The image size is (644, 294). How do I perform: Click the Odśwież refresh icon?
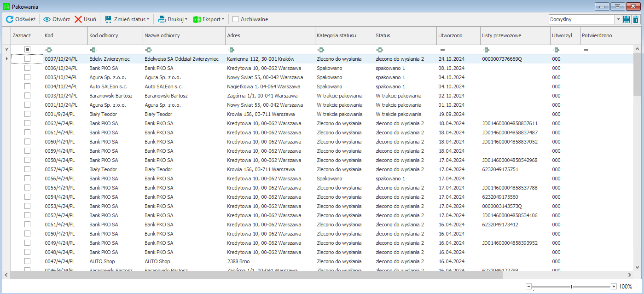(x=10, y=19)
